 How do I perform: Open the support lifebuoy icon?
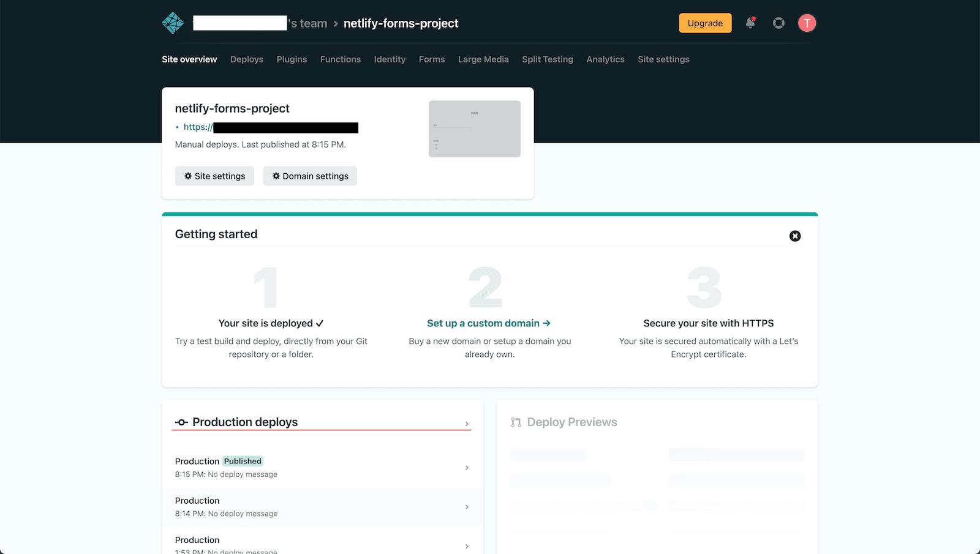[x=778, y=23]
